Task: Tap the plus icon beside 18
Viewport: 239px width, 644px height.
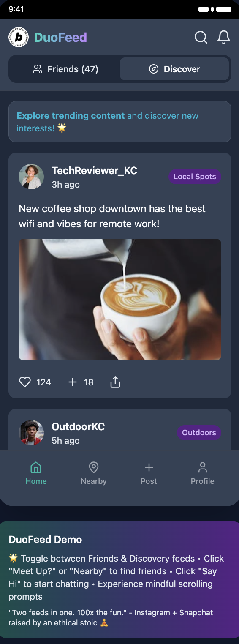Action: [73, 382]
